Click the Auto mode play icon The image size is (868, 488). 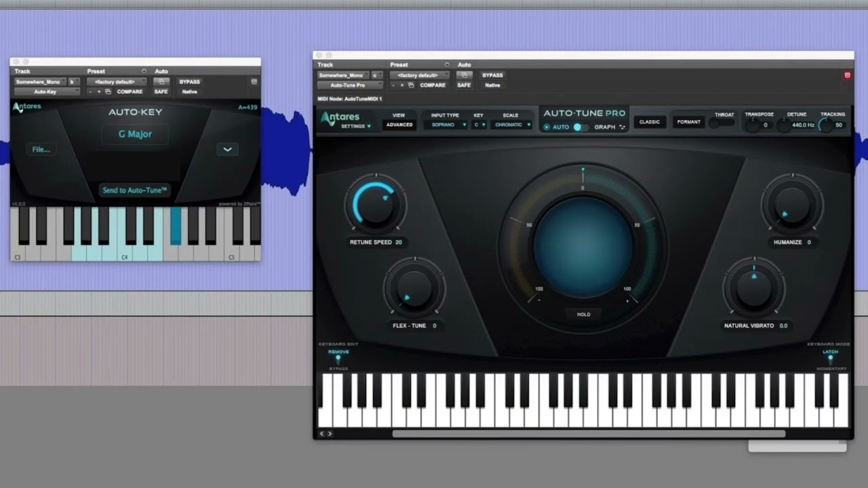click(x=547, y=127)
